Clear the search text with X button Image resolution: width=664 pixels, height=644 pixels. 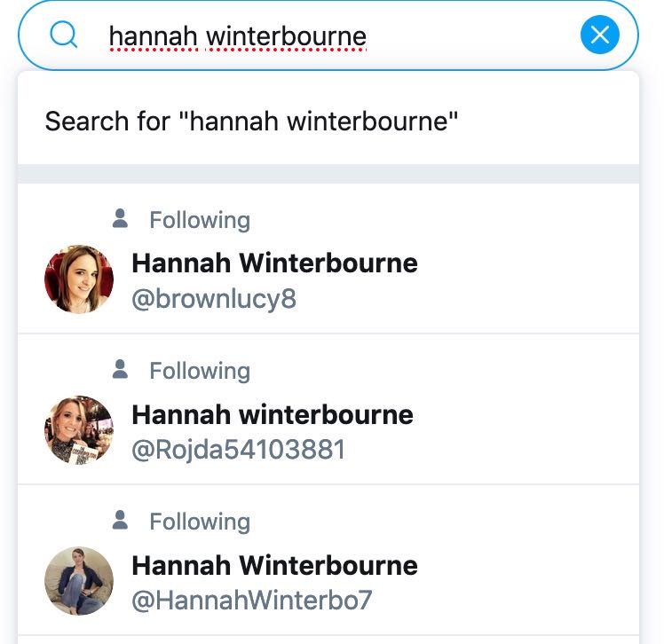click(599, 35)
